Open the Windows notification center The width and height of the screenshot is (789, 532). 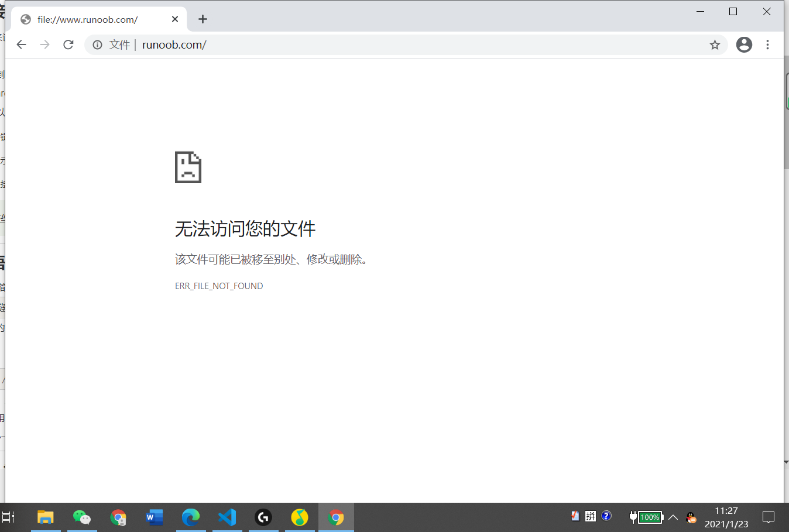(x=769, y=517)
